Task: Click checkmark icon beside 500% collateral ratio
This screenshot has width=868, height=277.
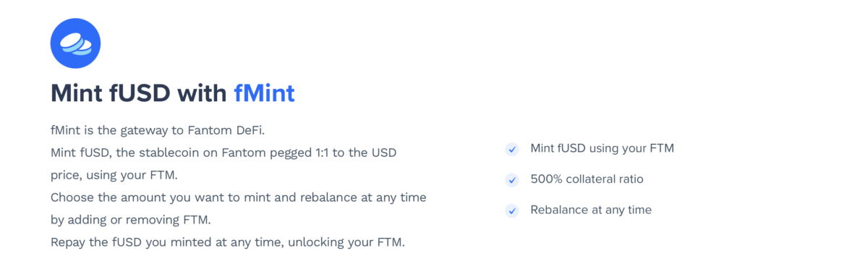Action: click(x=512, y=179)
